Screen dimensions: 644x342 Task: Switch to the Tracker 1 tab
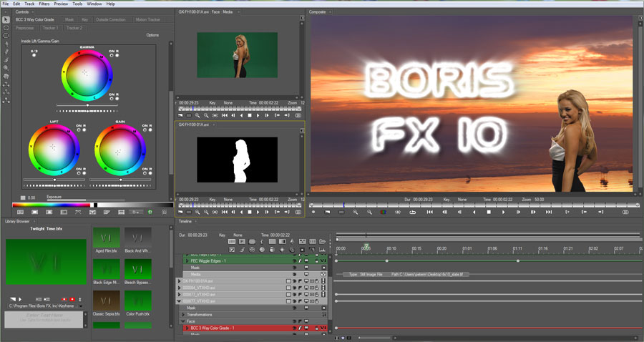(50, 28)
